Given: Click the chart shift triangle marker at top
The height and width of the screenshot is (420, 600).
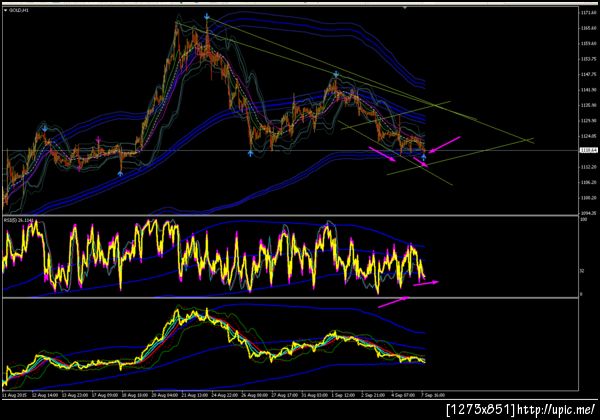Looking at the screenshot, I should point(405,7).
